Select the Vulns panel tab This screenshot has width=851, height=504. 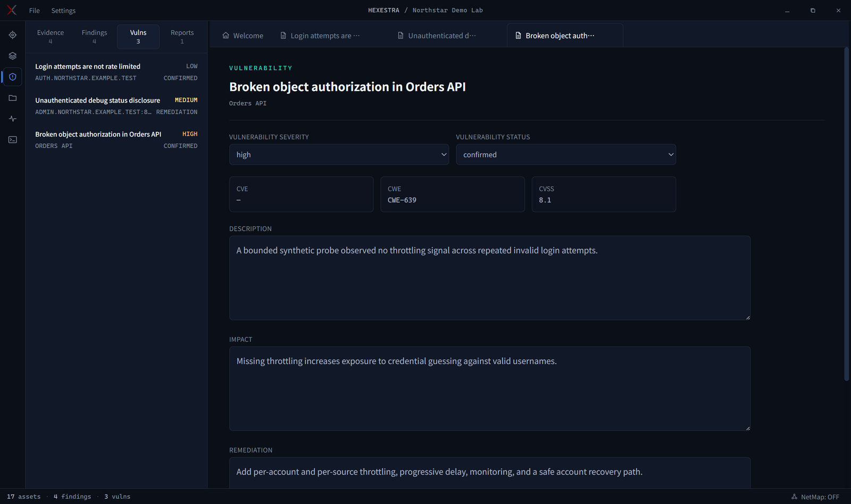click(138, 37)
